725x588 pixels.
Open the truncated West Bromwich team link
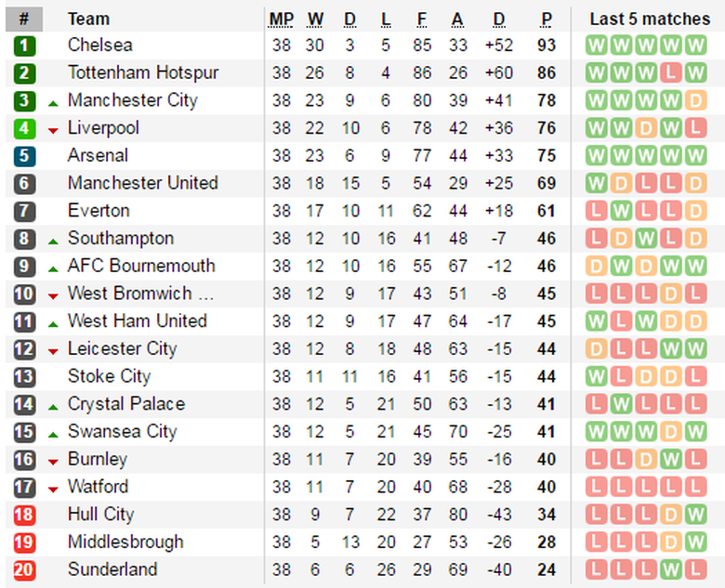pos(139,294)
